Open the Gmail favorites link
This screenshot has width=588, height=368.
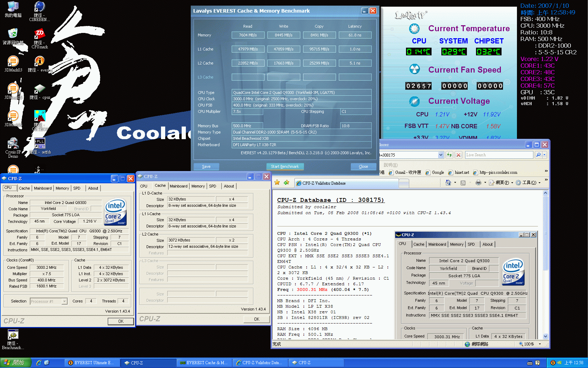tap(405, 172)
